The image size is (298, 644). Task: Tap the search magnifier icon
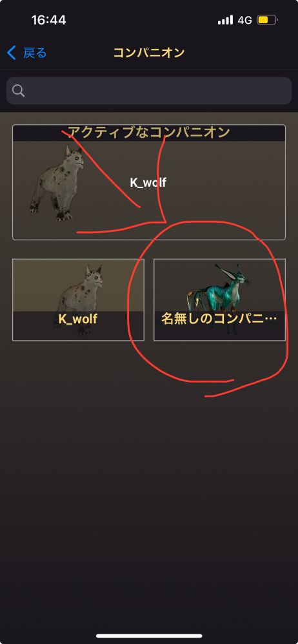pos(19,91)
